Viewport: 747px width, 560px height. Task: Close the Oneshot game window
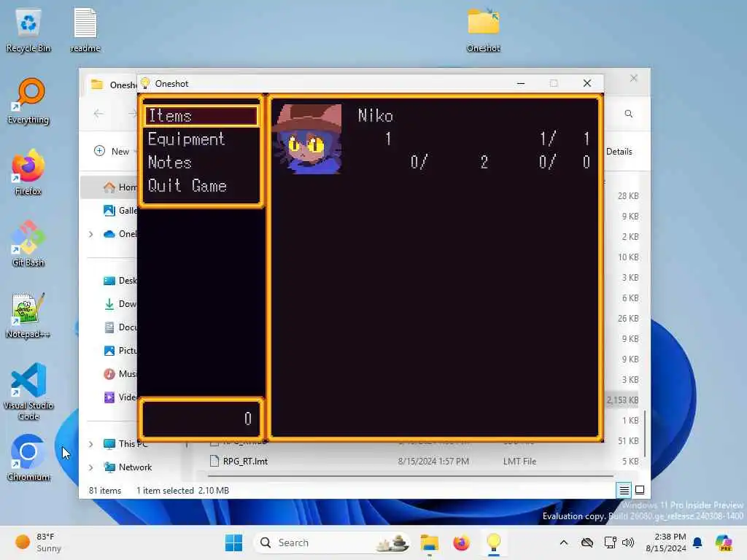pyautogui.click(x=587, y=83)
